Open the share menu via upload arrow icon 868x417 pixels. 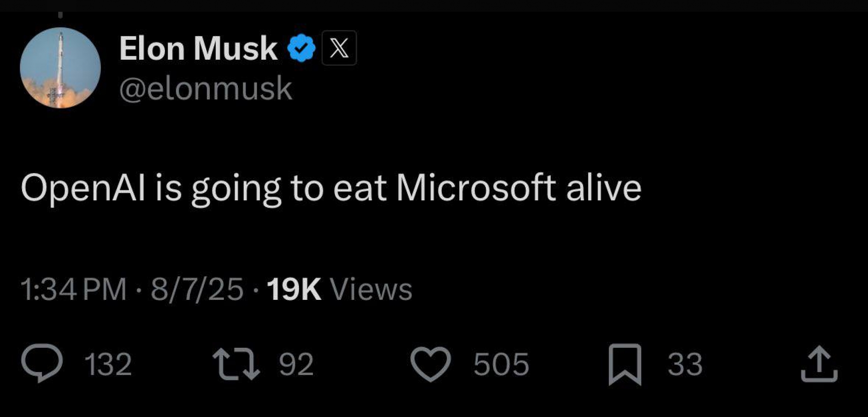[819, 364]
